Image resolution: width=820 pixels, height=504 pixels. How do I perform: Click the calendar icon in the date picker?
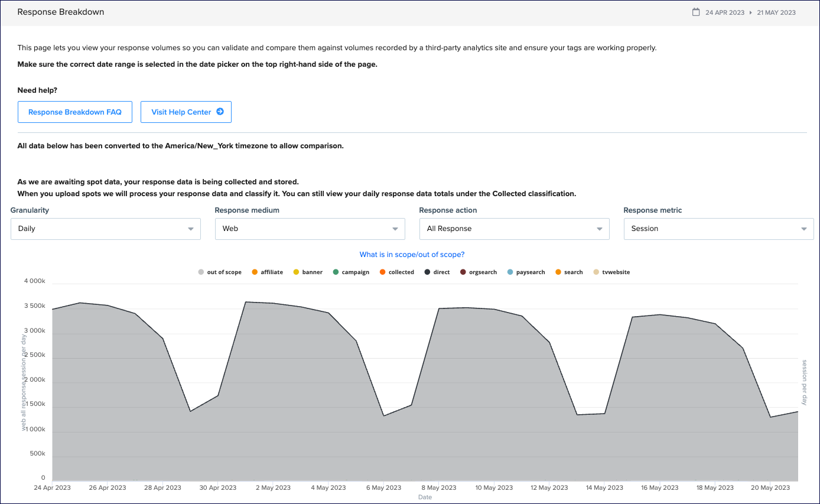pos(696,12)
